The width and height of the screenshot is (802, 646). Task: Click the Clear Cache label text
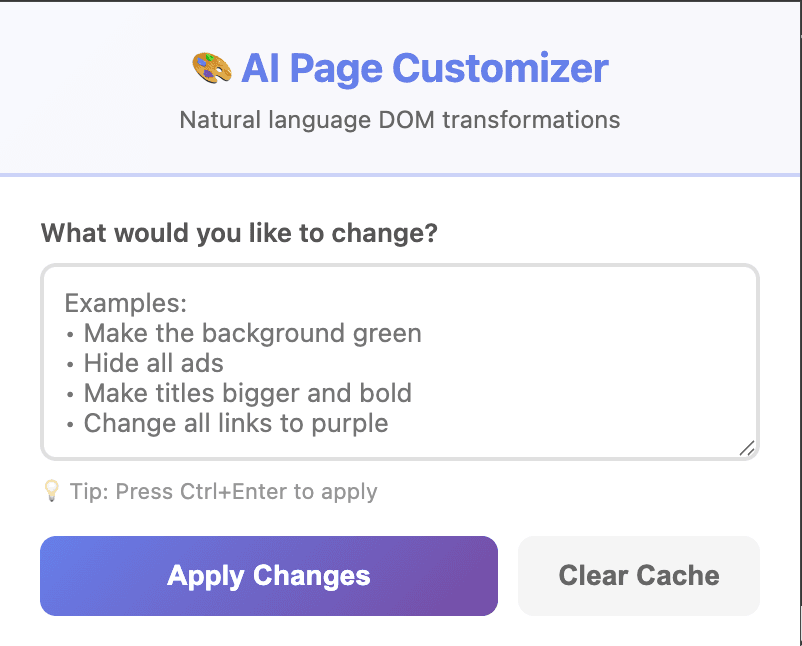tap(638, 575)
